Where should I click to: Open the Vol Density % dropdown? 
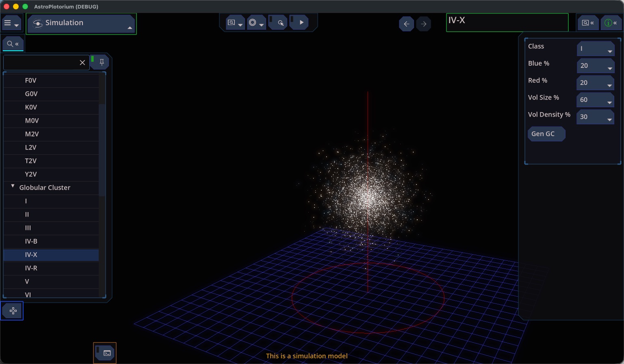(x=596, y=117)
